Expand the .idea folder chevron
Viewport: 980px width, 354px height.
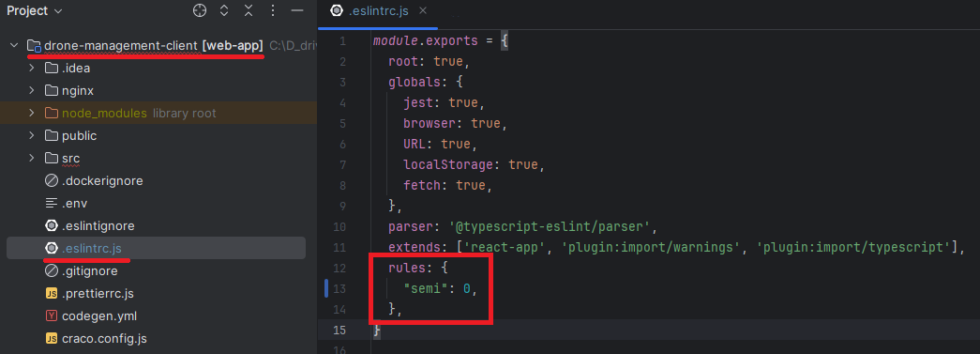[x=31, y=69]
